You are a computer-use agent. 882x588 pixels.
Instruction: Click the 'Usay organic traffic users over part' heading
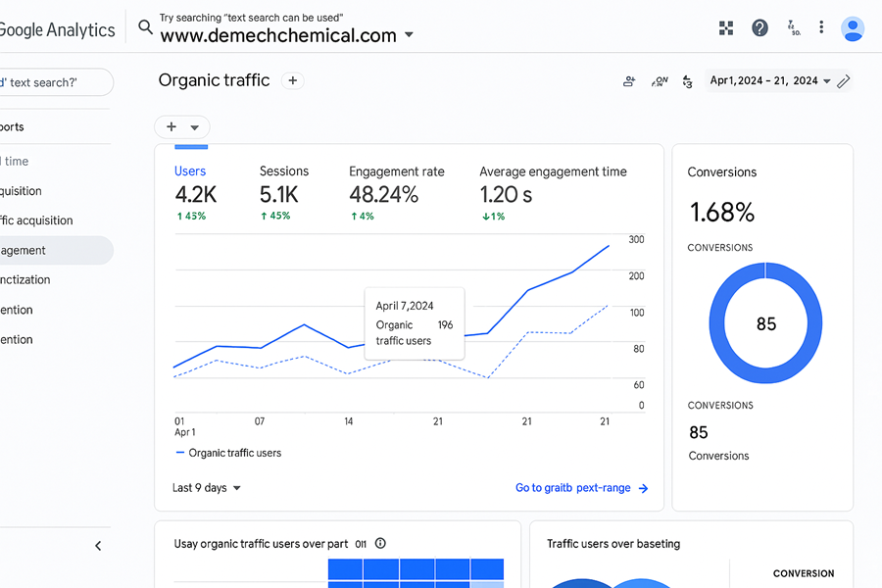[x=261, y=544]
